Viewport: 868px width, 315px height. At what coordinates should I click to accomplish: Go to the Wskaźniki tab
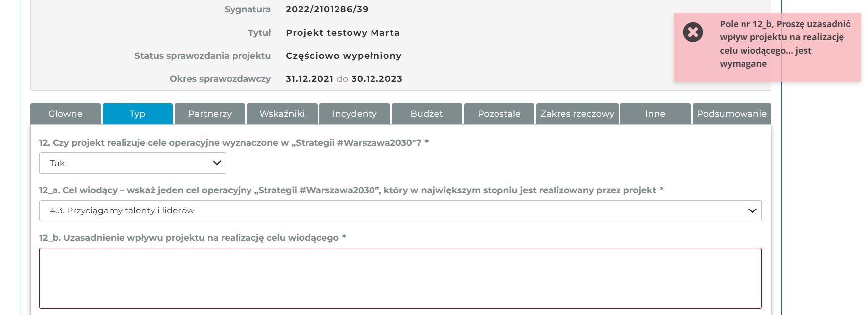(282, 114)
